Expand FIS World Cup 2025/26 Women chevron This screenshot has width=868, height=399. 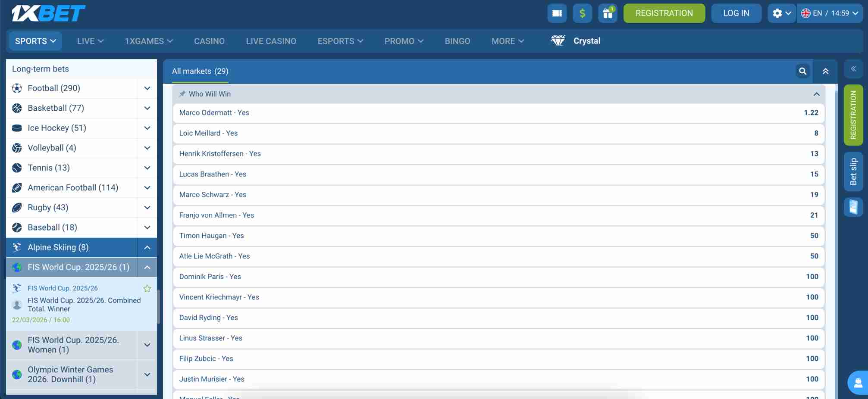[147, 345]
